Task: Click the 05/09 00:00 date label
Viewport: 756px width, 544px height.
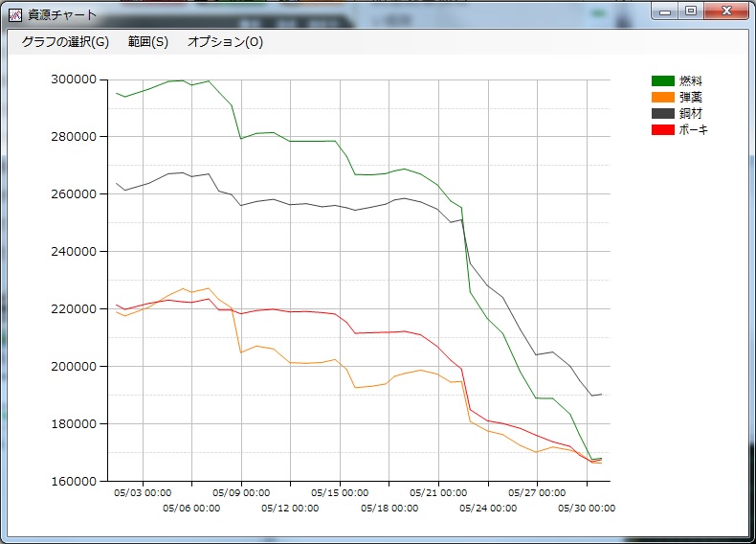Action: [241, 493]
